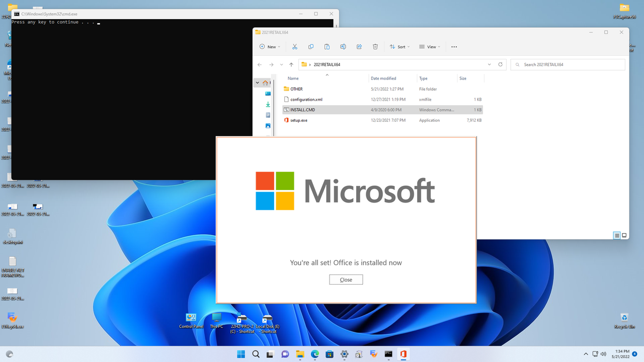Switch to large thumbnails view layout
This screenshot has height=362, width=644.
624,235
